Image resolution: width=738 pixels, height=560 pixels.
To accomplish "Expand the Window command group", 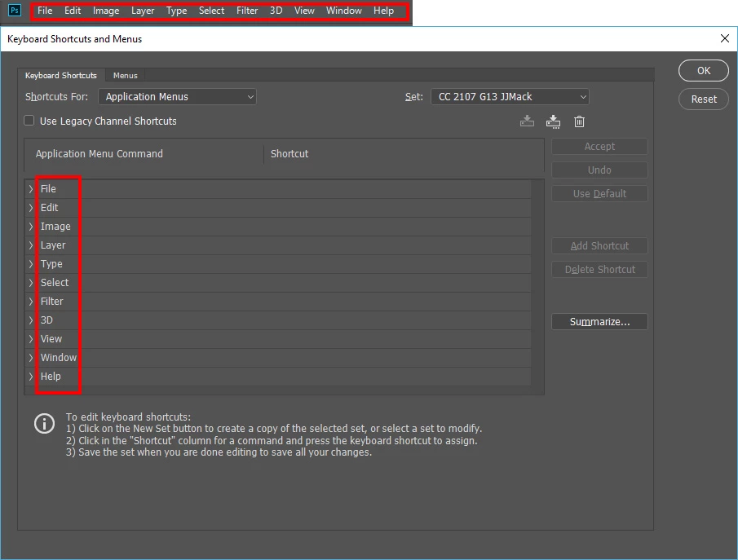I will point(31,358).
